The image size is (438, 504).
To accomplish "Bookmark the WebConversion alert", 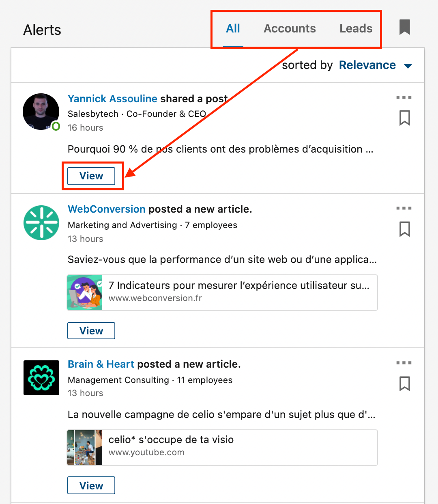I will 404,229.
